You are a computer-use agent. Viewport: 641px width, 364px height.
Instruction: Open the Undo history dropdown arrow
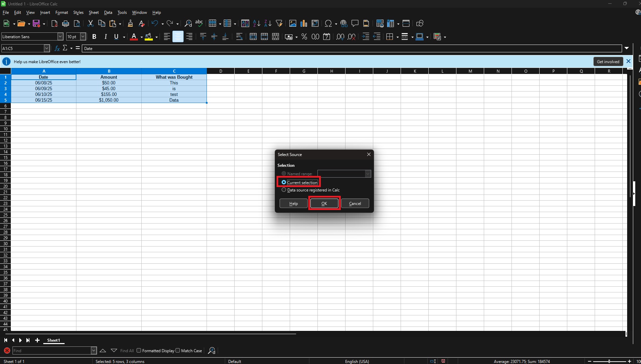tap(163, 24)
